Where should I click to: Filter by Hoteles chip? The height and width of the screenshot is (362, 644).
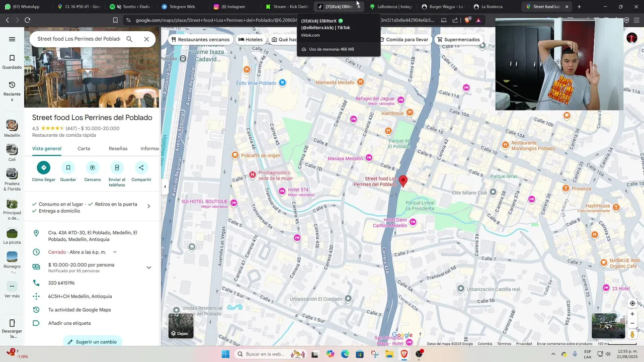coord(251,40)
